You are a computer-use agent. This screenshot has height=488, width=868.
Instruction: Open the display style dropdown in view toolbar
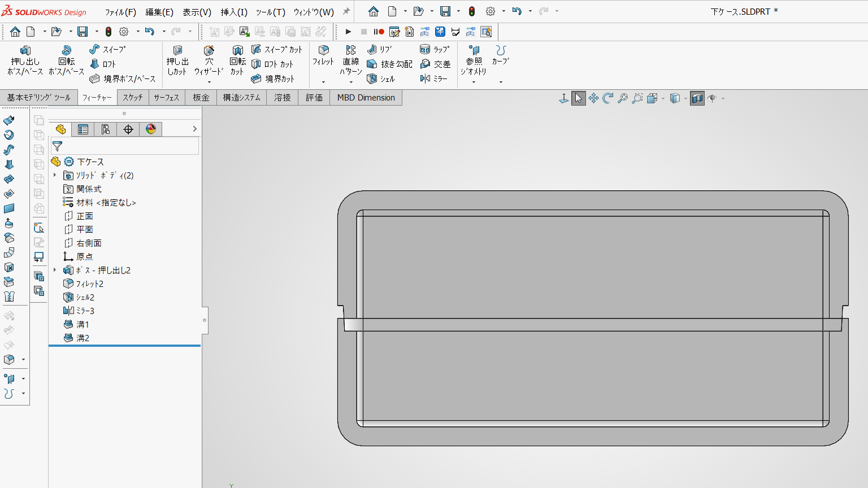click(685, 99)
